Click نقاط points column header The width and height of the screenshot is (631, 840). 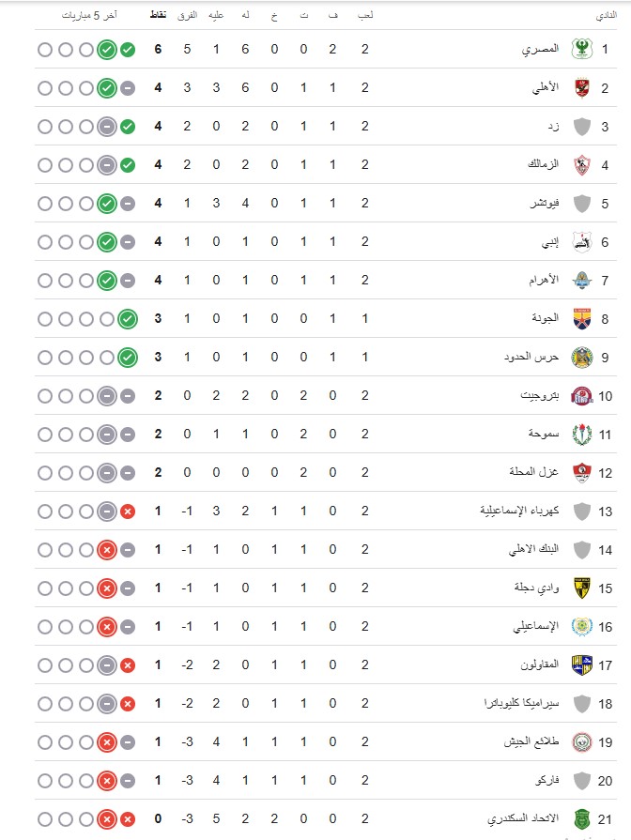tap(158, 15)
